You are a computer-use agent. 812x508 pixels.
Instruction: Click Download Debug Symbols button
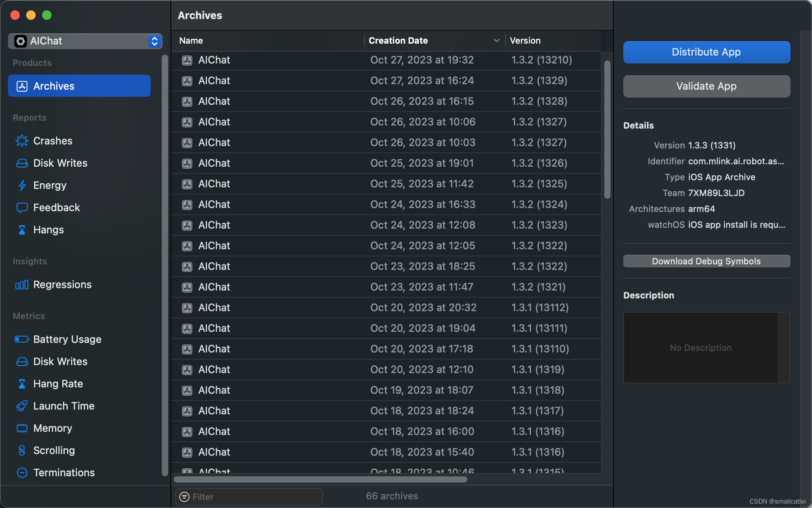707,261
